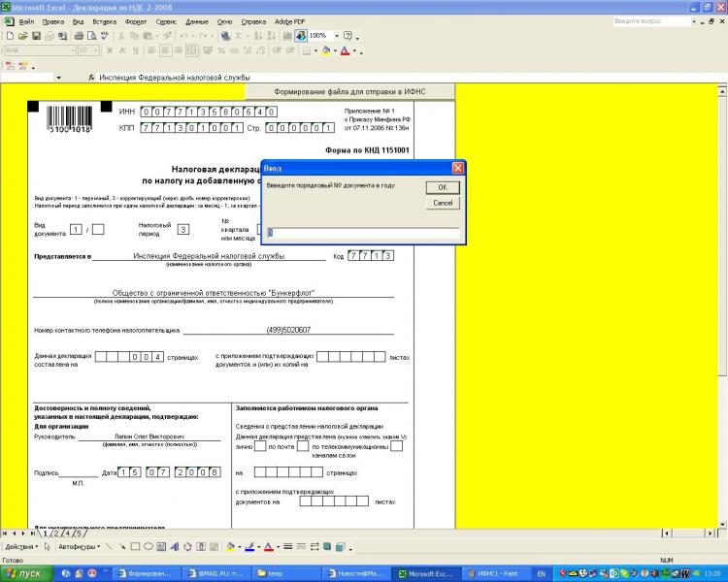Click Cancel in the Ввод dialog

(x=442, y=204)
